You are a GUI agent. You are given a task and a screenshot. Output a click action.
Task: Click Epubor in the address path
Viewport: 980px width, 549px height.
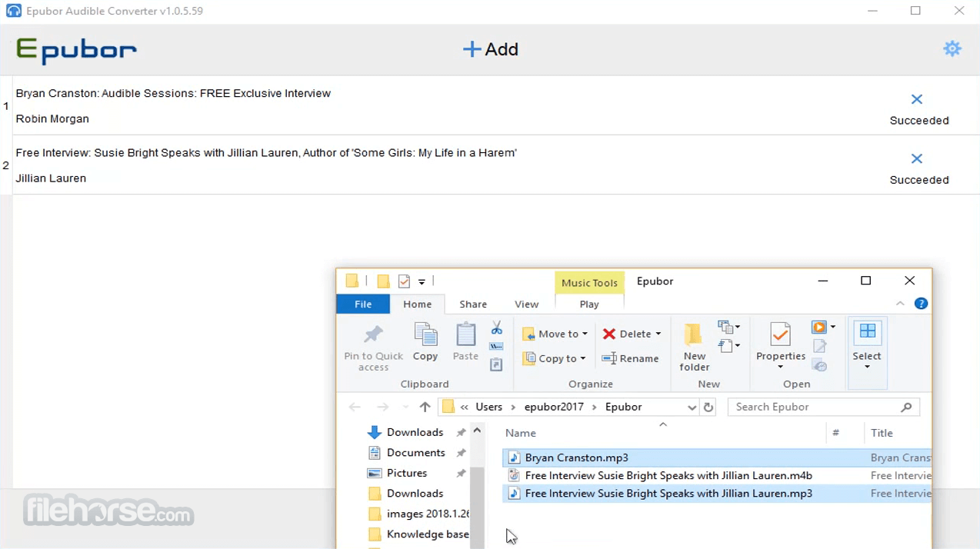623,407
